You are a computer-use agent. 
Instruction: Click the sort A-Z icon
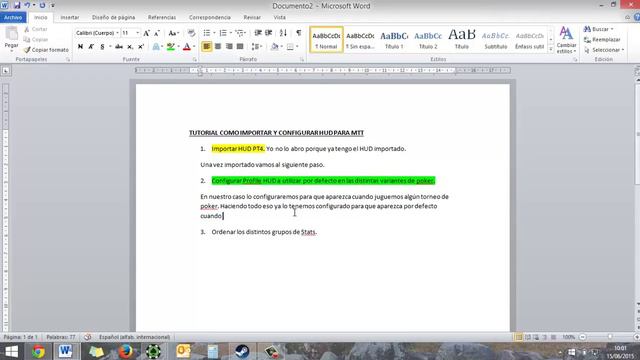[x=283, y=33]
